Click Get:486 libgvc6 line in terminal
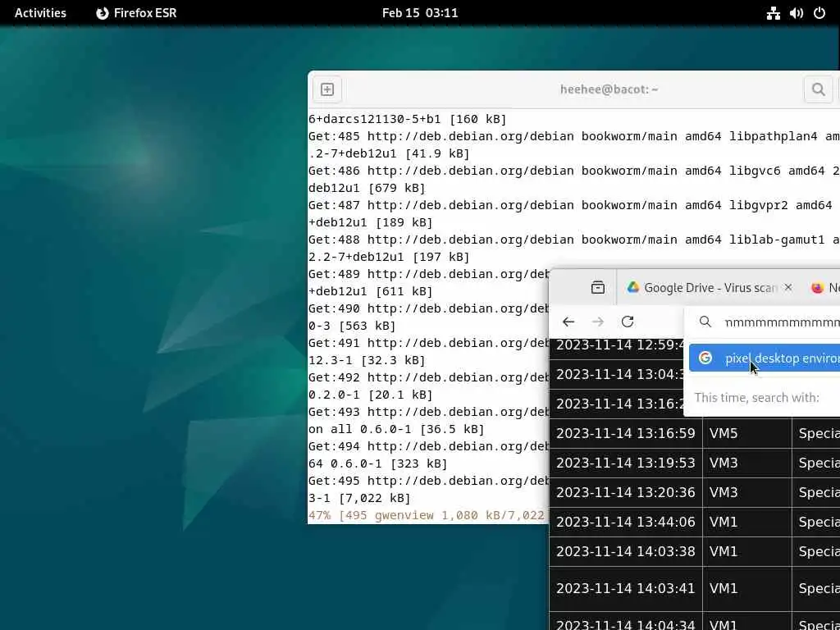The height and width of the screenshot is (630, 840). [x=573, y=171]
